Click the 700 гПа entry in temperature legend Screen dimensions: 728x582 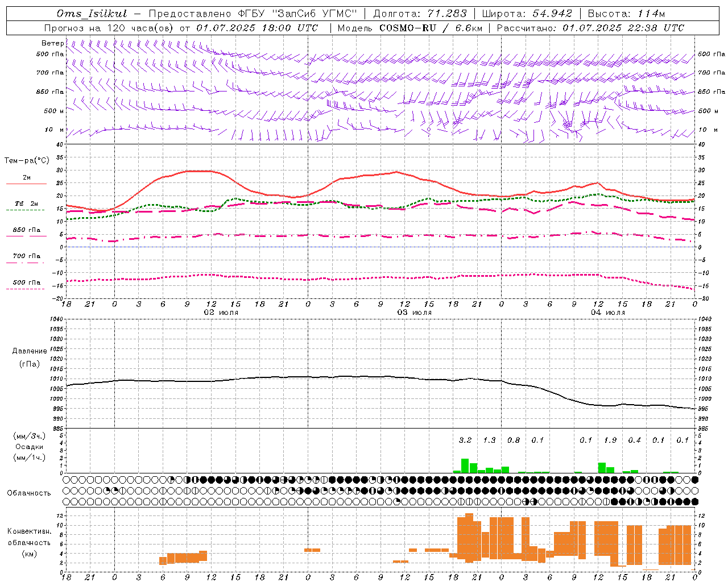point(26,256)
